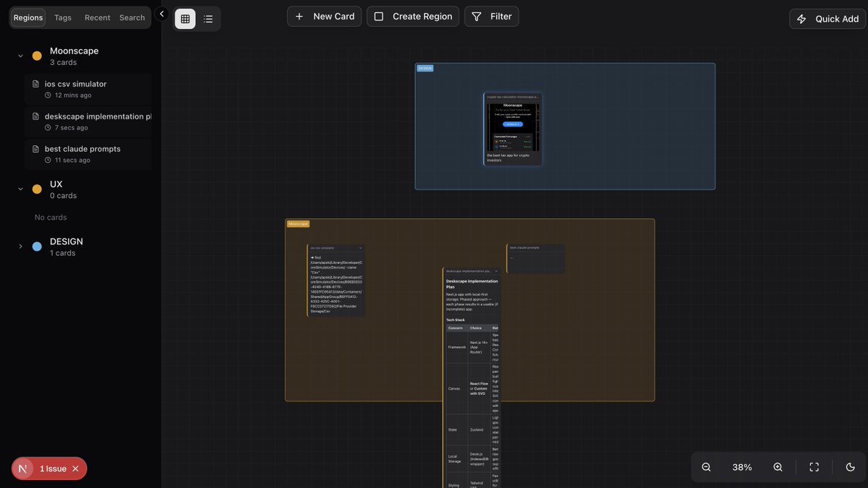Screen dimensions: 868x488
Task: Click the plus icon on New Card
Action: point(299,16)
